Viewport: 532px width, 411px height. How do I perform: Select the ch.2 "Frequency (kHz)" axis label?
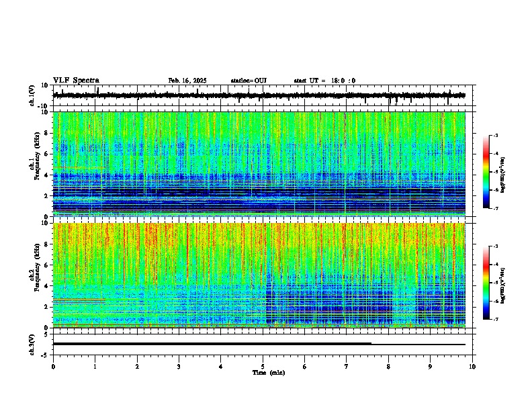click(x=37, y=267)
